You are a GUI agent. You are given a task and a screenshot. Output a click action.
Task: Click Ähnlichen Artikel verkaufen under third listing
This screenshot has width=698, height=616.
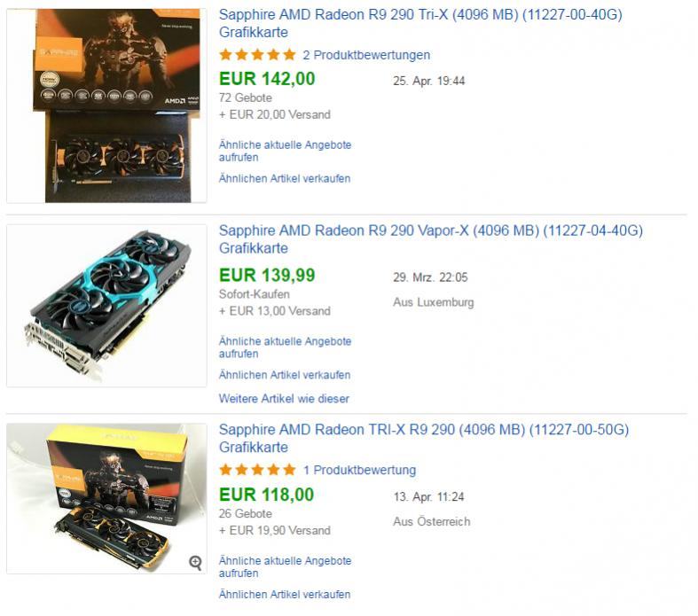tap(285, 594)
